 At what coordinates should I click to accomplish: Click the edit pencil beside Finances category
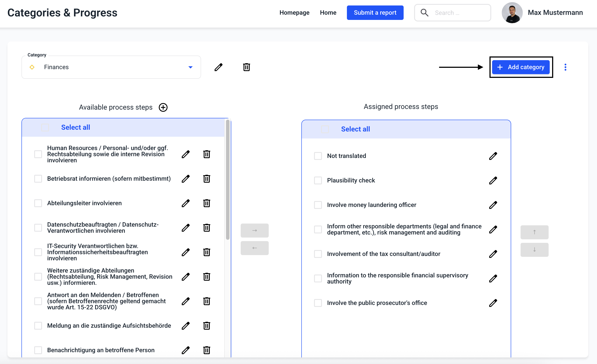218,67
